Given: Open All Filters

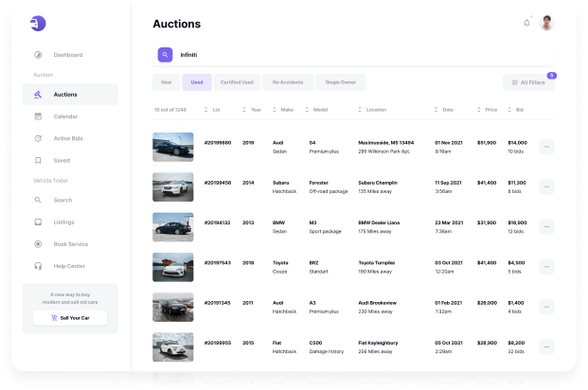Looking at the screenshot, I should [528, 82].
